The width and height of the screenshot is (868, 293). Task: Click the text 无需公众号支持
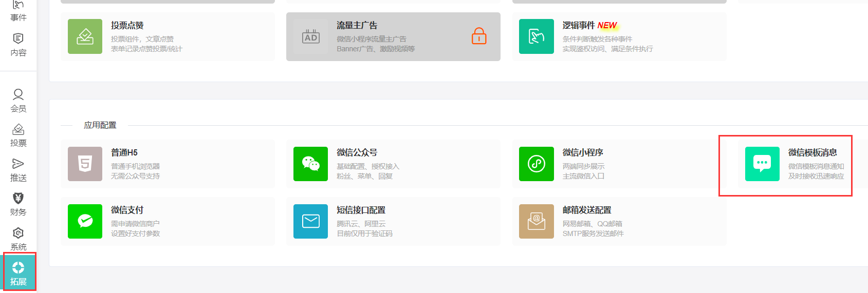tap(136, 176)
